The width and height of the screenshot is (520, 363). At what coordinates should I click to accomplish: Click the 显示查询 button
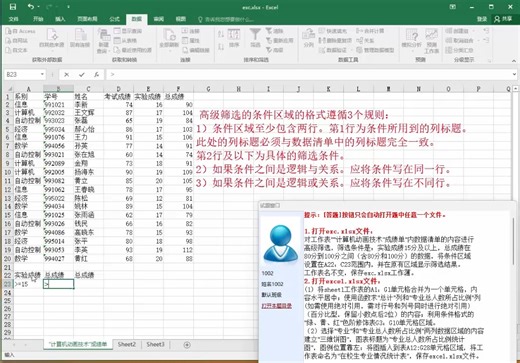tap(128, 31)
